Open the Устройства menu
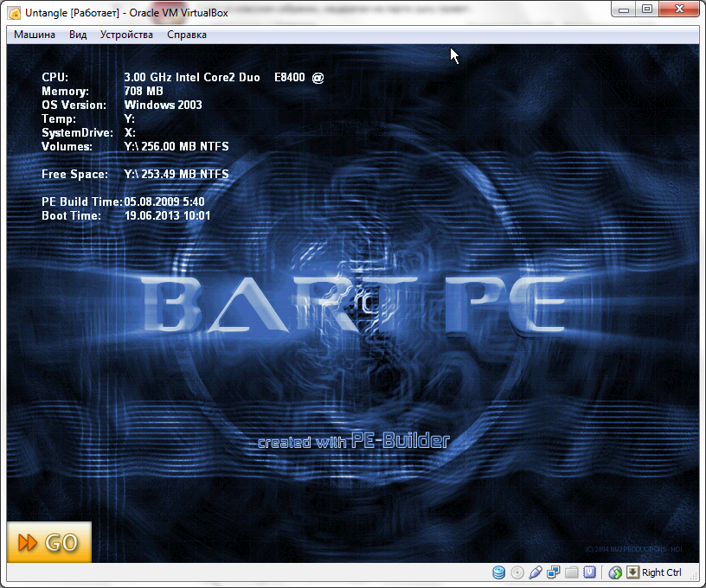The image size is (706, 588). tap(126, 35)
